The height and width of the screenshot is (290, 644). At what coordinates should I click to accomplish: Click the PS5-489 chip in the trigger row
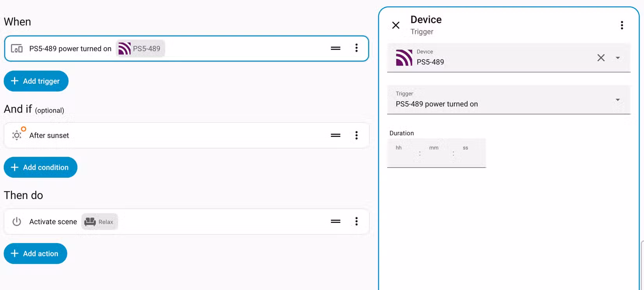(141, 49)
